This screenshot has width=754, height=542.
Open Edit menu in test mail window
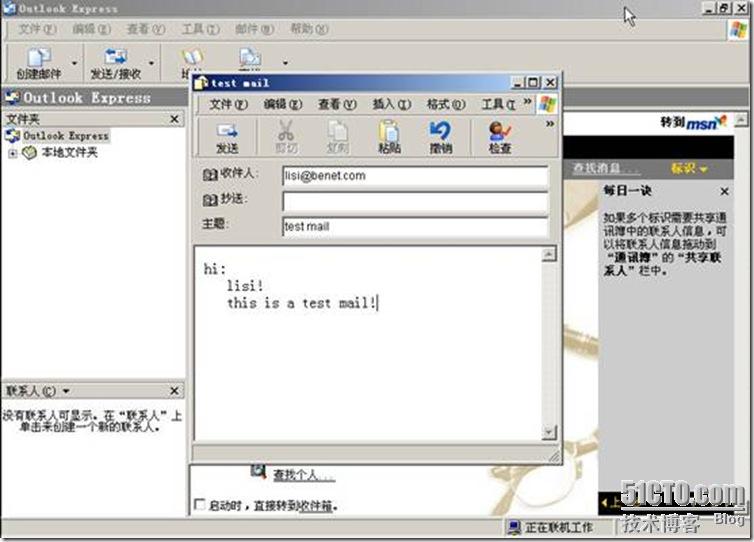283,104
